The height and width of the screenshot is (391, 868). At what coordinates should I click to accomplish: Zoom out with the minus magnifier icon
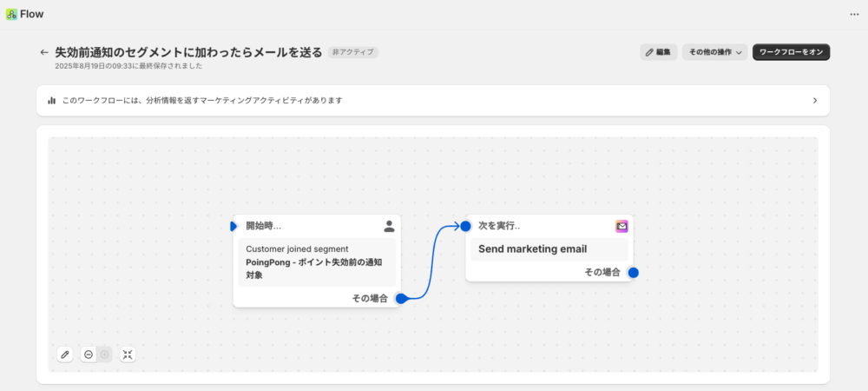89,355
